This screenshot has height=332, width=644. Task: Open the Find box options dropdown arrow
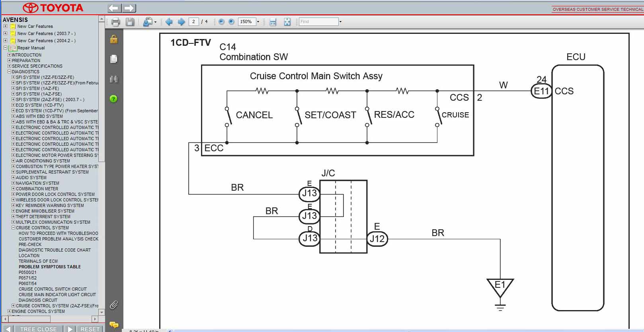(x=340, y=22)
